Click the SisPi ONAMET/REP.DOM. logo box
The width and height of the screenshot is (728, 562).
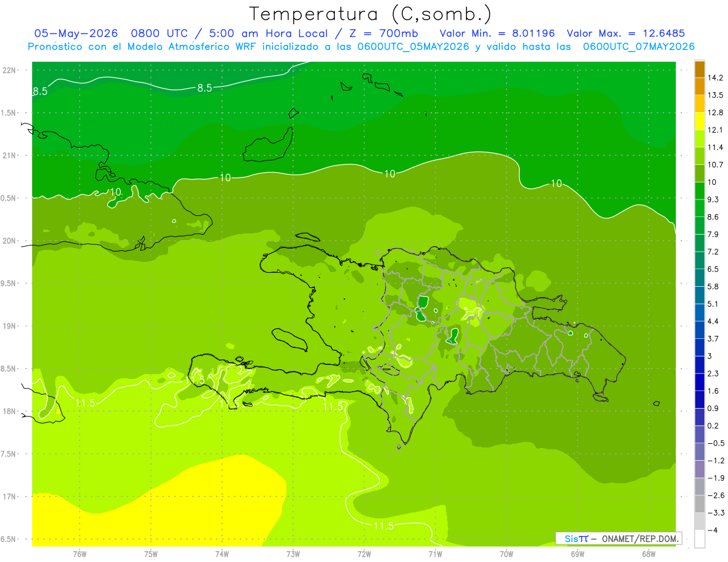[x=618, y=538]
